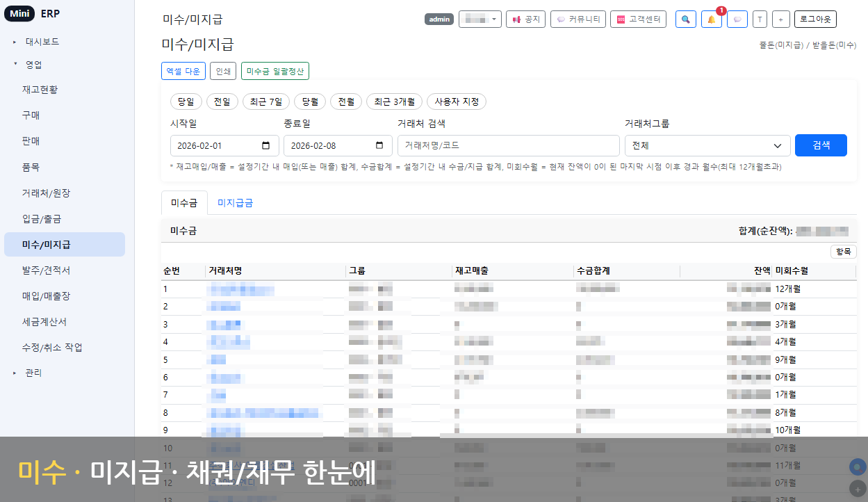
Task: Click the 거래처 검색 input field
Action: [508, 145]
